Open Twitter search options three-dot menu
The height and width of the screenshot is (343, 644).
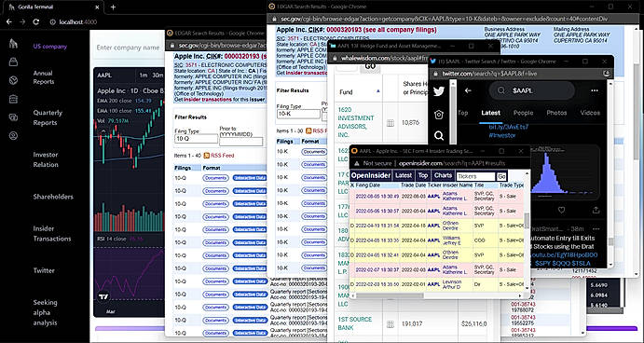click(x=595, y=90)
